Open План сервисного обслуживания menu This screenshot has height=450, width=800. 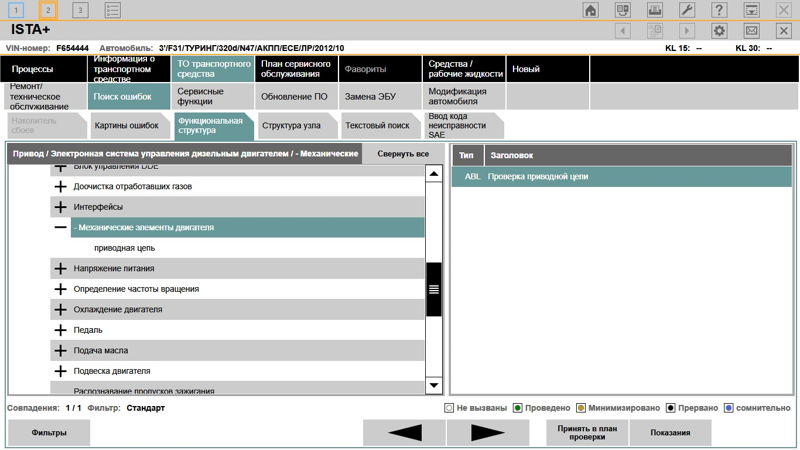click(x=295, y=69)
